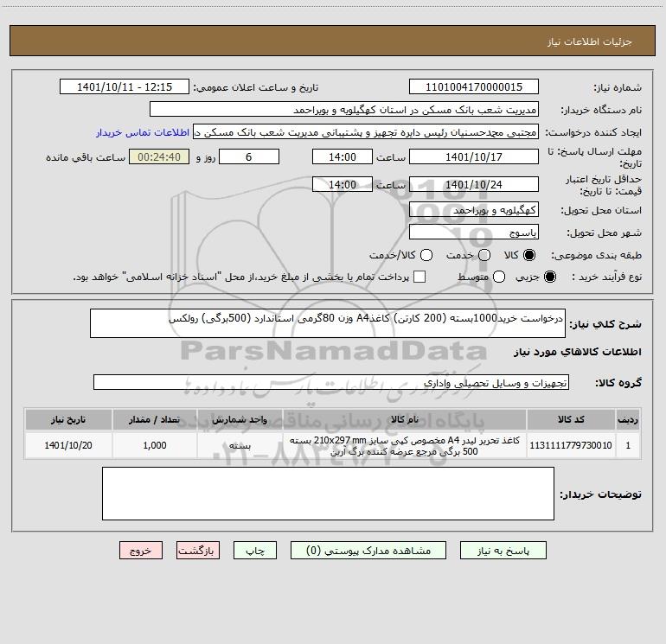The height and width of the screenshot is (644, 666).
Task: Click the buyer notes توضیحات خریدار text area
Action: tap(328, 494)
